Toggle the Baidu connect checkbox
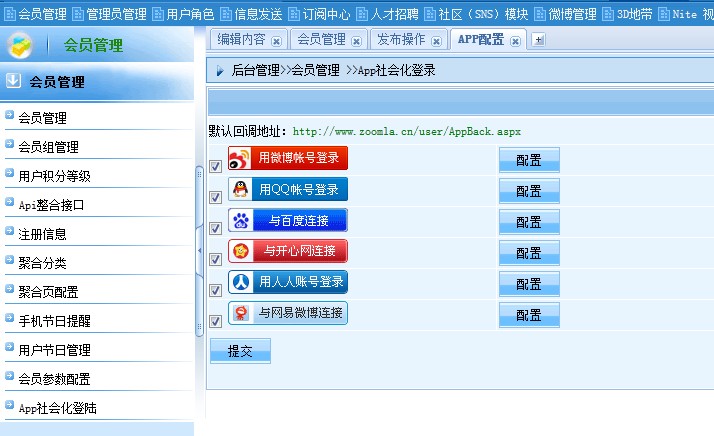 (215, 229)
